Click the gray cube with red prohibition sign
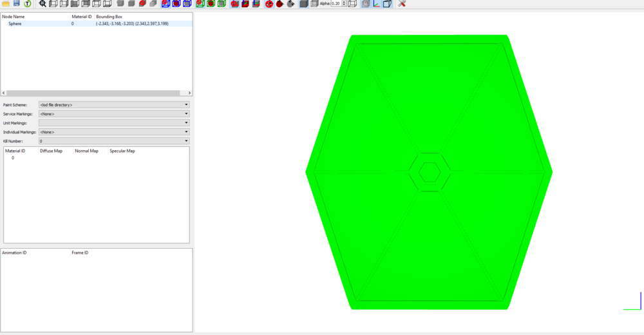This screenshot has width=644, height=335. [x=142, y=4]
